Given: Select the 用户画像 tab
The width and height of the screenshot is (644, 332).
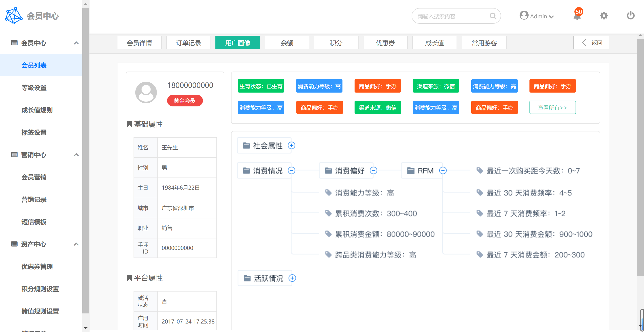Looking at the screenshot, I should tap(238, 43).
